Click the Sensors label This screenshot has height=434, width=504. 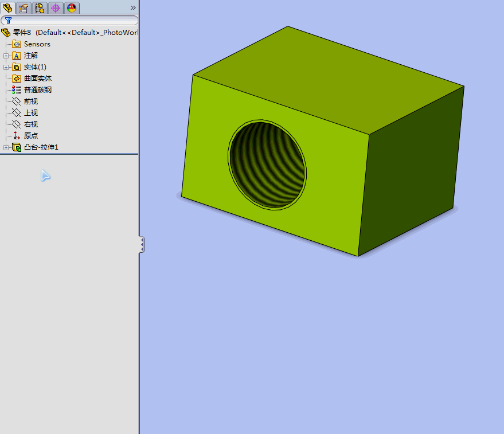[x=37, y=44]
